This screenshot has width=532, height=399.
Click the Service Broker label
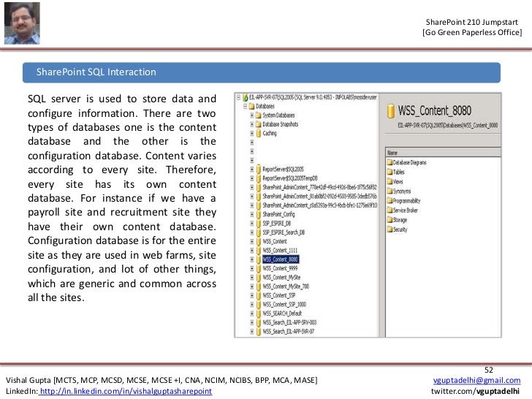pos(406,210)
